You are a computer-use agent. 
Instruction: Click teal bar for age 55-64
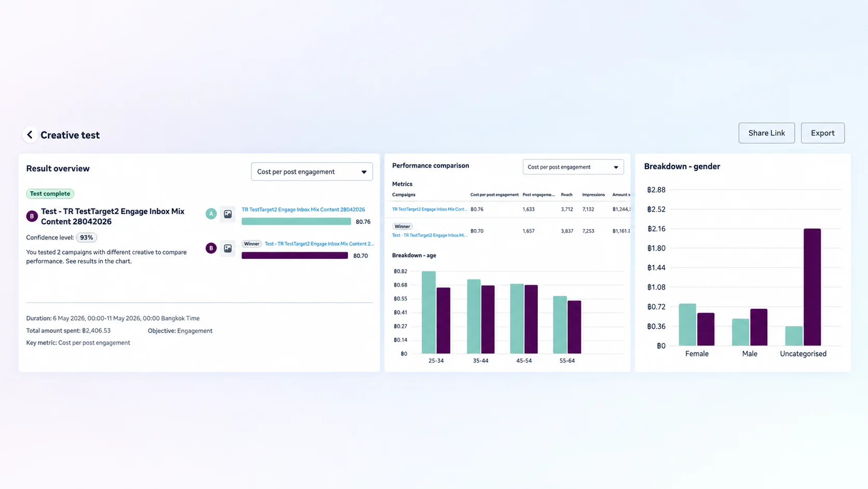[x=560, y=325]
